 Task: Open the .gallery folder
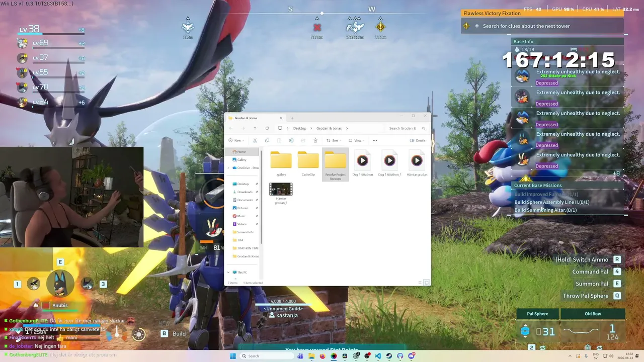[281, 163]
